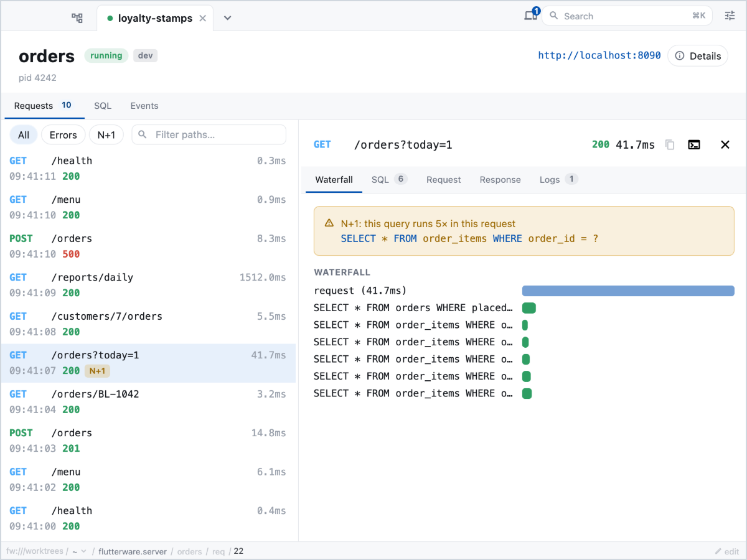The image size is (747, 560).
Task: Open the Response detail tab
Action: click(x=500, y=180)
